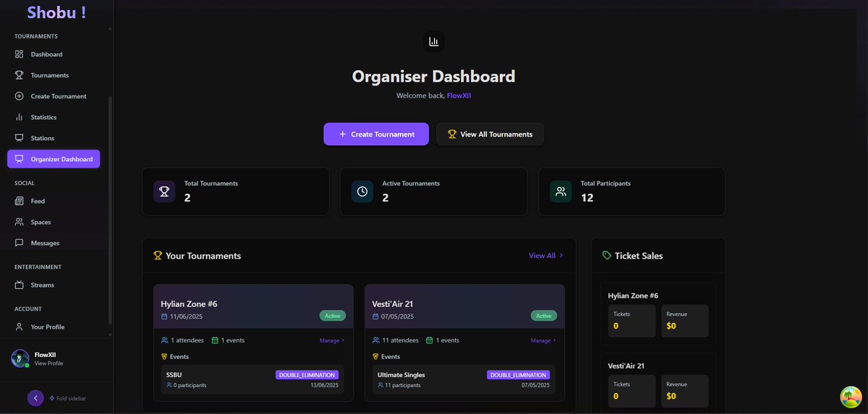
Task: Click the chart icon above Organiser Dashboard
Action: click(434, 42)
